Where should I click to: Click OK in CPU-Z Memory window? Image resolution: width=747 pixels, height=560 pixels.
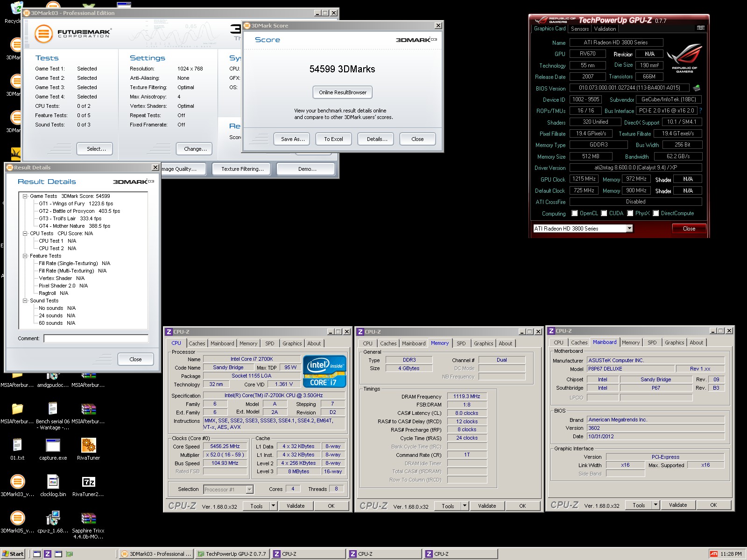click(x=522, y=506)
